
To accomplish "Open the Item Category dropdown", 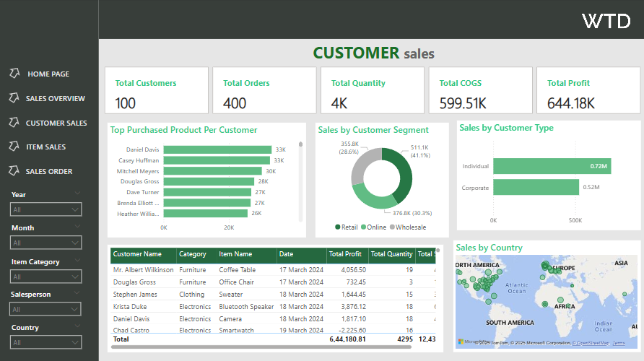I will tap(45, 277).
